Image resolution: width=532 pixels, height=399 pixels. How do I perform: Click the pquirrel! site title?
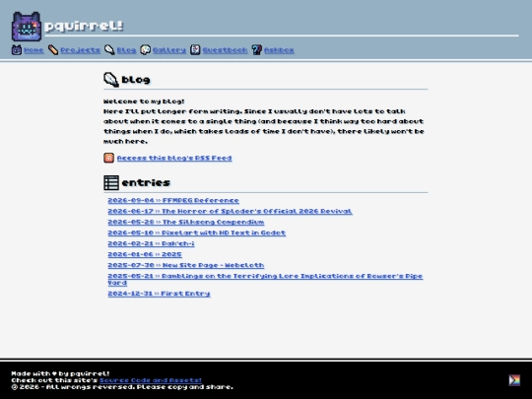(x=84, y=26)
